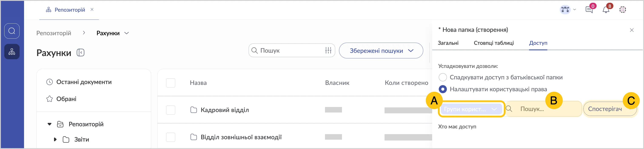This screenshot has height=149, width=644.
Task: Select 'Налаштувати користувацькі права' radio button
Action: click(443, 89)
